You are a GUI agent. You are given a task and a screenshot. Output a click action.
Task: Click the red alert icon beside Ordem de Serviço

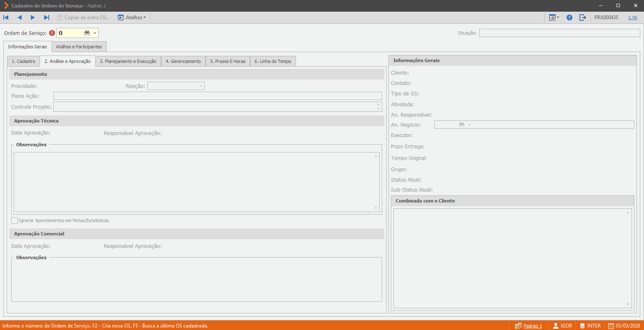point(52,33)
